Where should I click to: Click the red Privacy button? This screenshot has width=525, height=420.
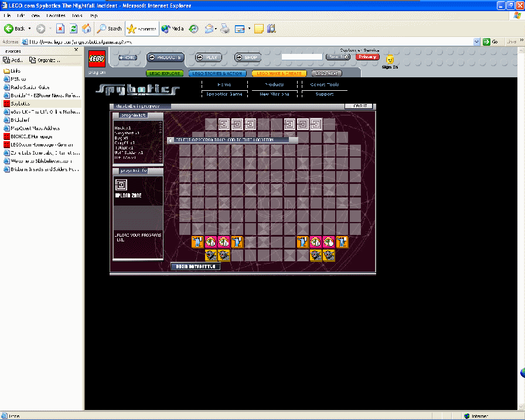point(367,57)
